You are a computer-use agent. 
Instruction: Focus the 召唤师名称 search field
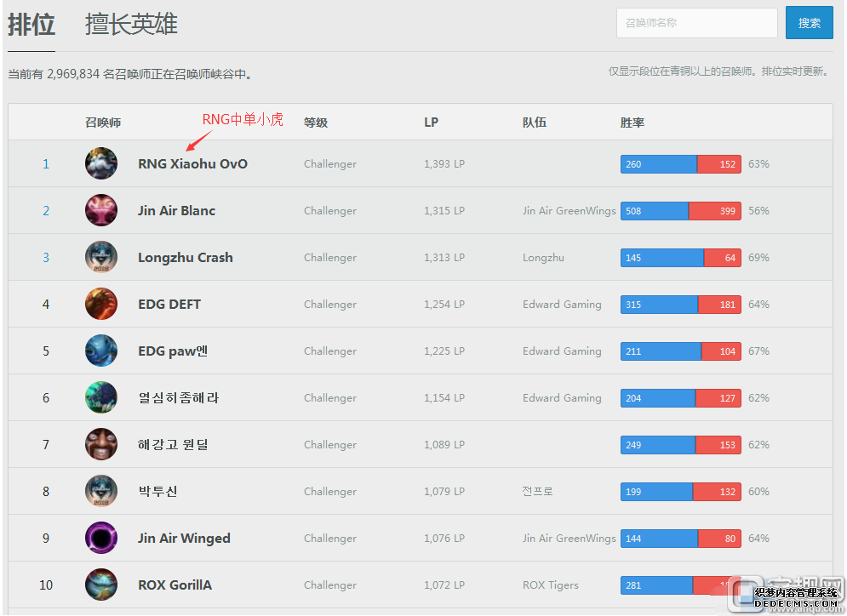coord(697,23)
